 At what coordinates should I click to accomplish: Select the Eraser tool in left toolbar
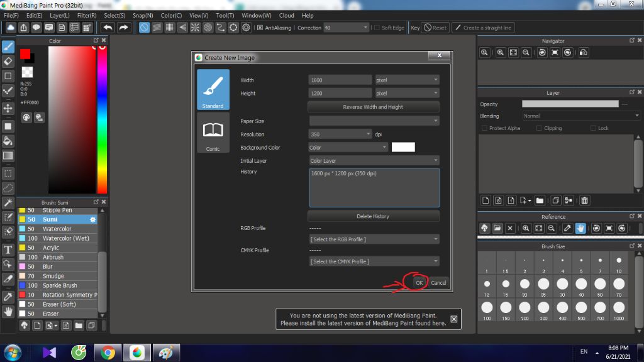(x=8, y=62)
